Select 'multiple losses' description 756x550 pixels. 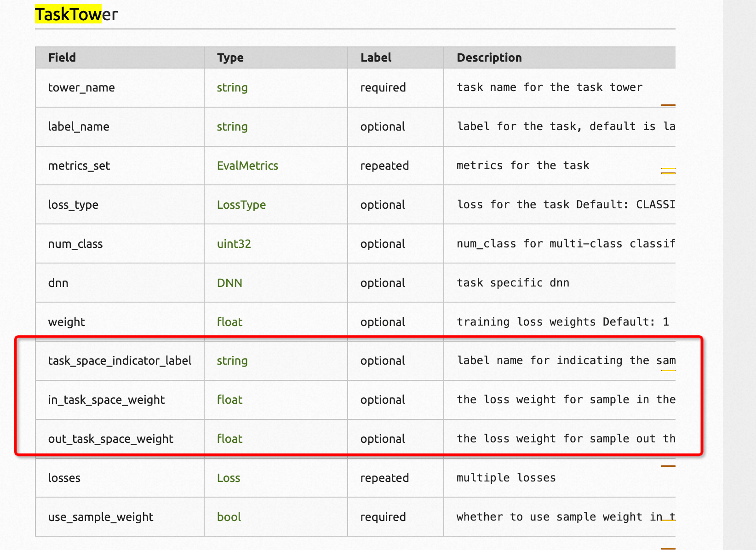tap(506, 478)
